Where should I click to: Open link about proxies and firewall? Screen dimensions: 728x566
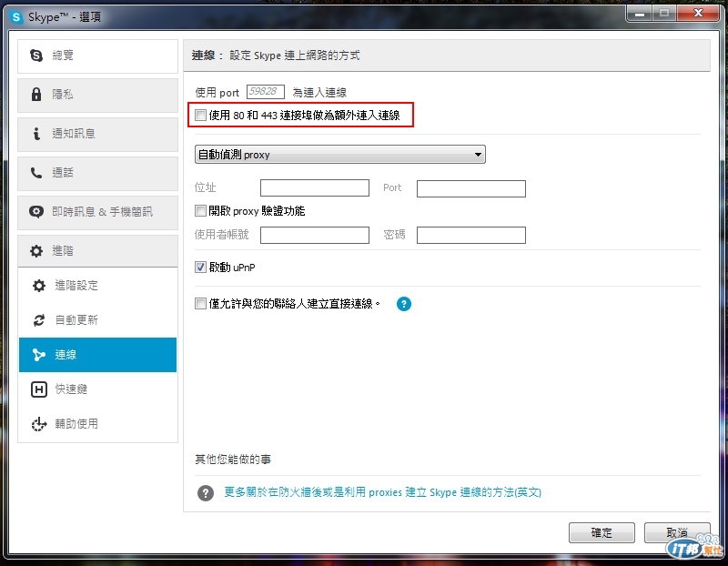pyautogui.click(x=382, y=492)
